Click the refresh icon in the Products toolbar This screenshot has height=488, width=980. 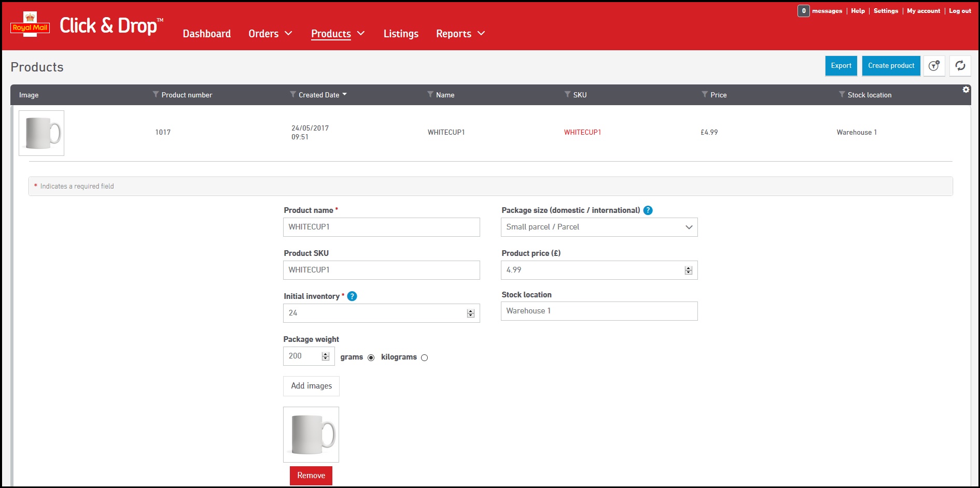click(x=960, y=66)
